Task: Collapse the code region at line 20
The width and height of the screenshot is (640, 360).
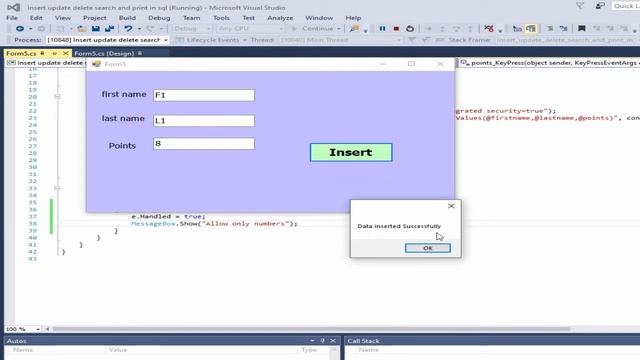Action: [57, 97]
